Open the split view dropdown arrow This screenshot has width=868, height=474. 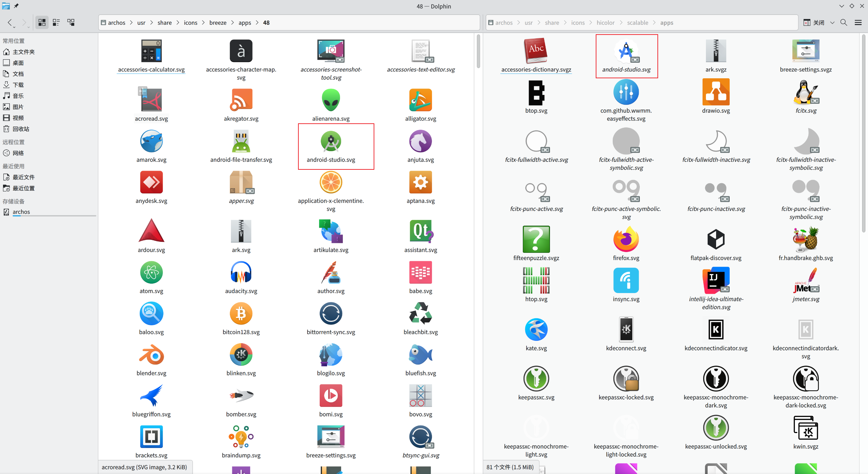pos(832,23)
